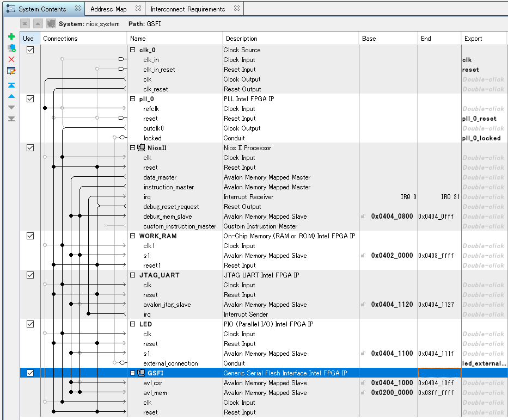Click the duplicate component instance icon

pyautogui.click(x=11, y=48)
